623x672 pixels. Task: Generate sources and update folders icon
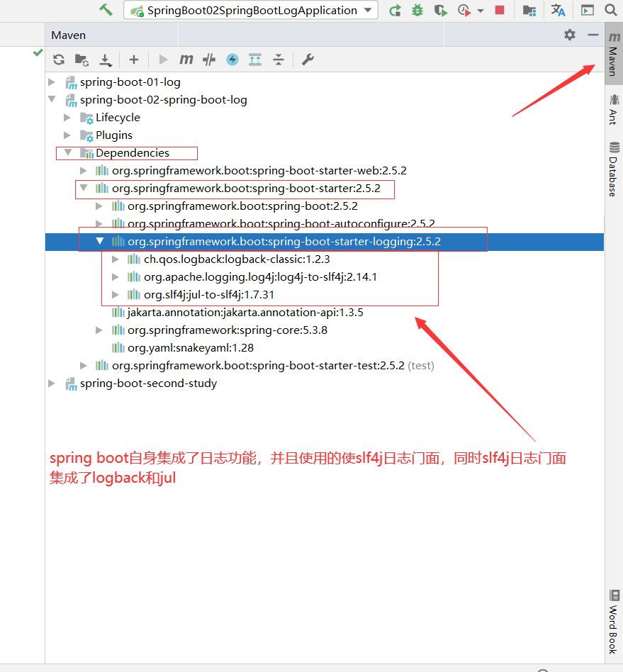[82, 60]
